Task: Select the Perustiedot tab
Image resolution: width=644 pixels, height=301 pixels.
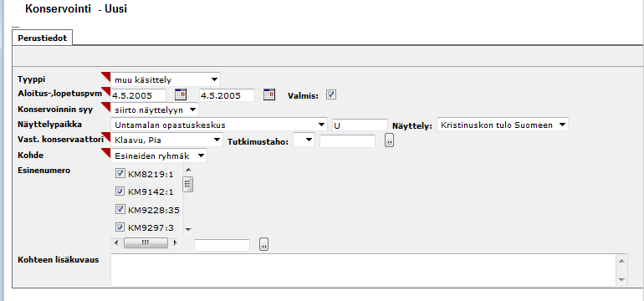Action: 43,38
